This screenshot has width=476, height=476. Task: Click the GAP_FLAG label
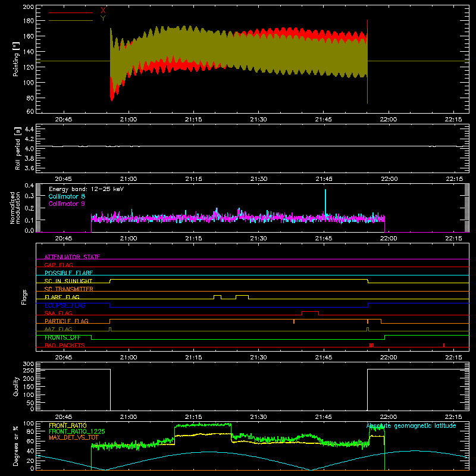coord(58,265)
